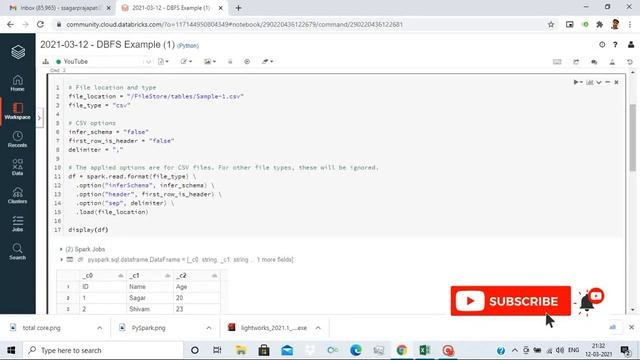Open the browser extensions puzzle icon
640x360 pixels.
600,24
